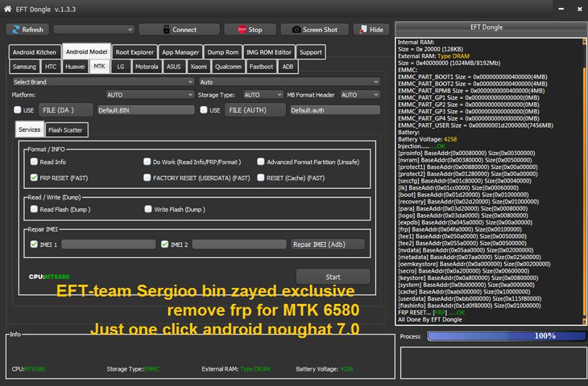Click the IMEI 1 input field
The image size is (588, 386).
[x=108, y=244]
